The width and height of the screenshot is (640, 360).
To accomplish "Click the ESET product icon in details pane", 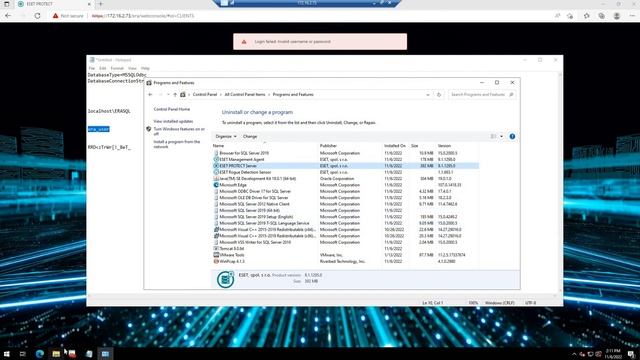I will [225, 280].
